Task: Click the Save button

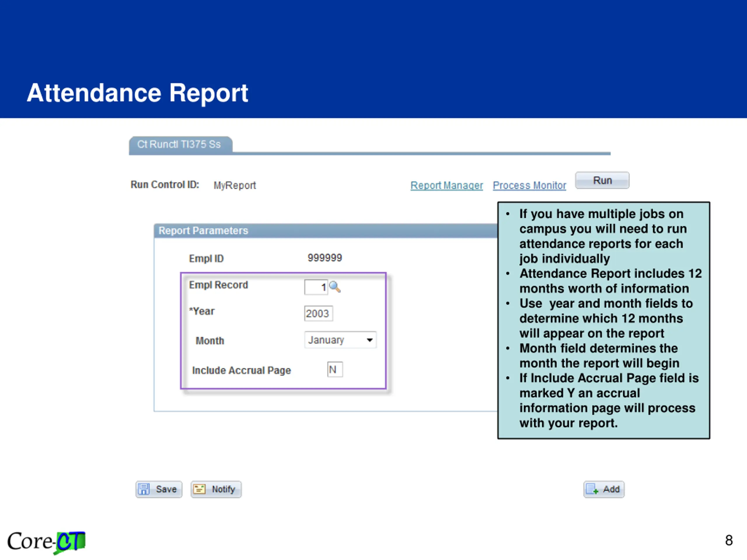Action: (x=159, y=489)
